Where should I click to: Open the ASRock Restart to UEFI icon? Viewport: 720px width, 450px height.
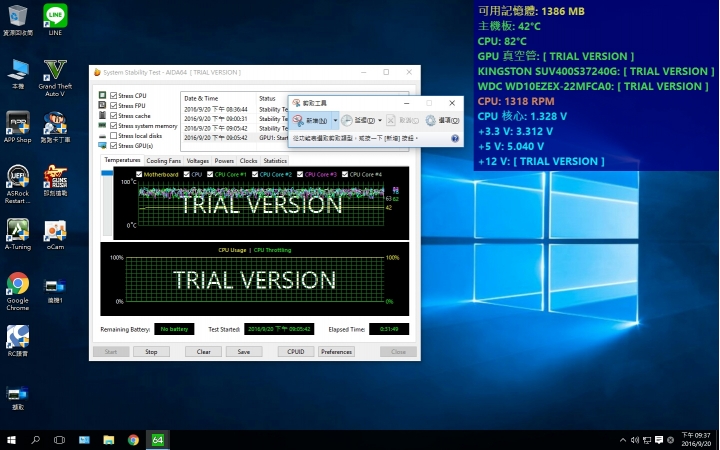tap(17, 184)
